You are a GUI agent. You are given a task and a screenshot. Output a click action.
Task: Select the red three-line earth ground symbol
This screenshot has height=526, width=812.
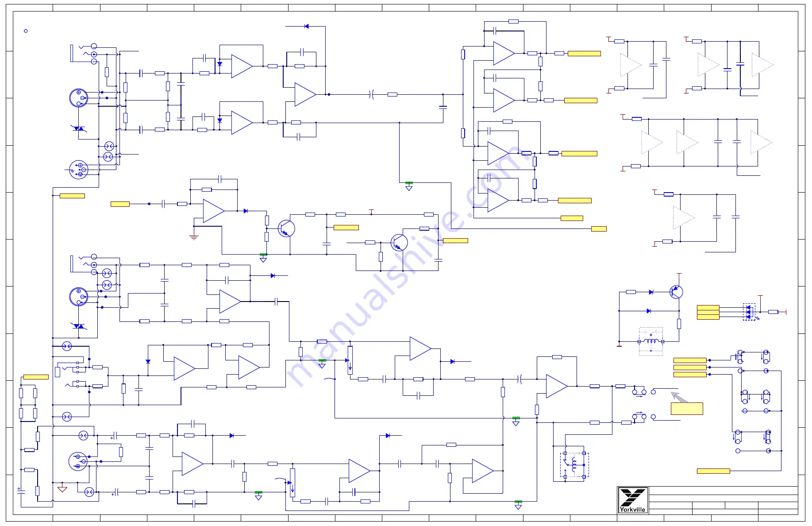(x=193, y=237)
